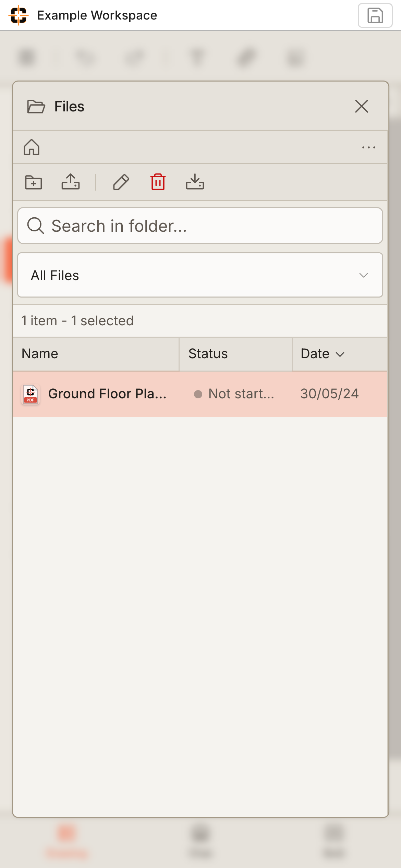
Task: Download the selected file icon
Action: (195, 182)
